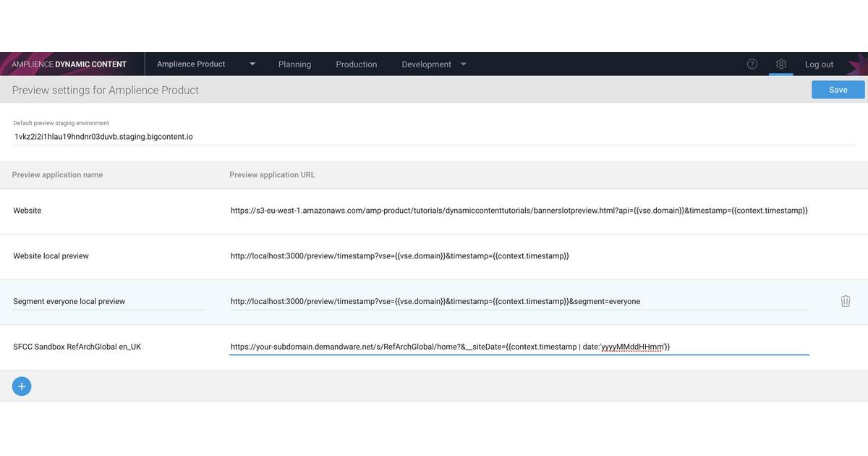Log out of Dynamic Content

point(819,64)
